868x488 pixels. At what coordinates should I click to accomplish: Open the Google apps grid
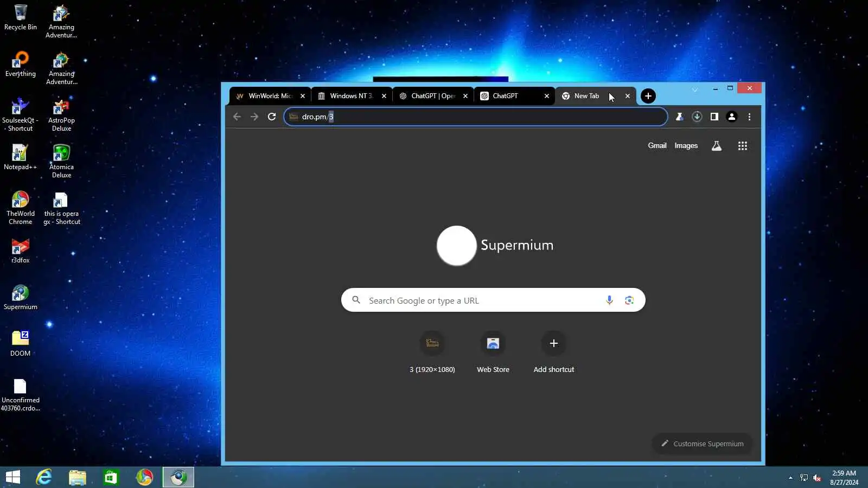click(743, 146)
